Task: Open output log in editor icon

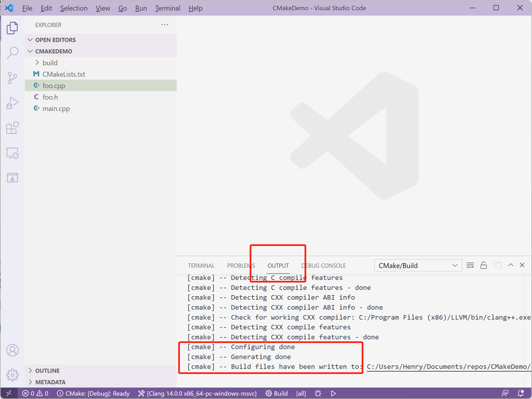Action: (x=497, y=265)
